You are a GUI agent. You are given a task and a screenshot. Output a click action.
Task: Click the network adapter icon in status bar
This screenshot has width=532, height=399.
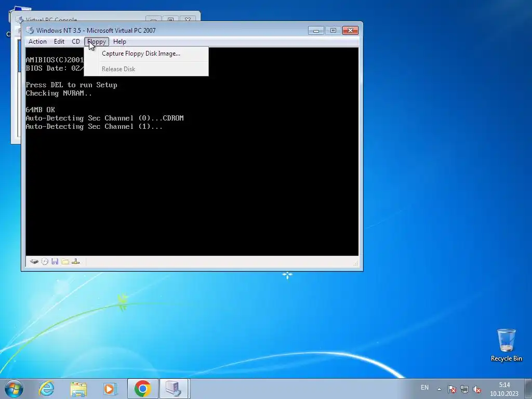[x=76, y=262]
